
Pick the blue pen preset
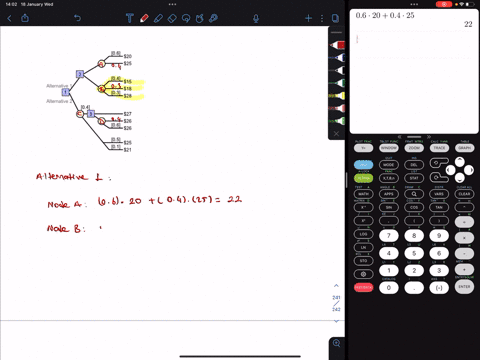tap(337, 58)
